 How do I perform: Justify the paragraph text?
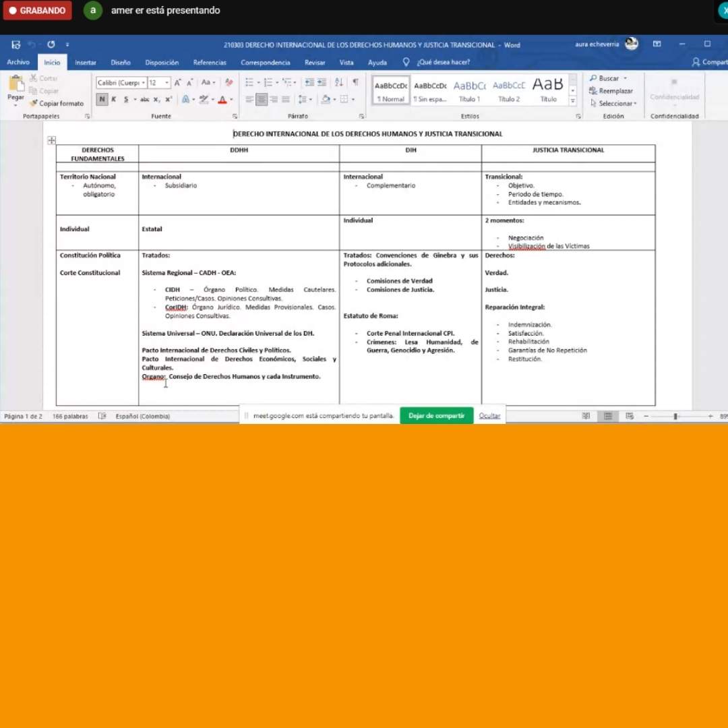coord(286,99)
